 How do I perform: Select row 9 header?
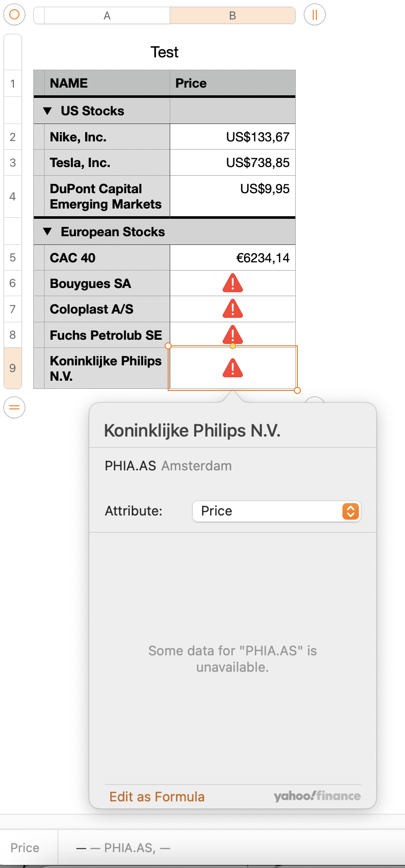[x=13, y=368]
